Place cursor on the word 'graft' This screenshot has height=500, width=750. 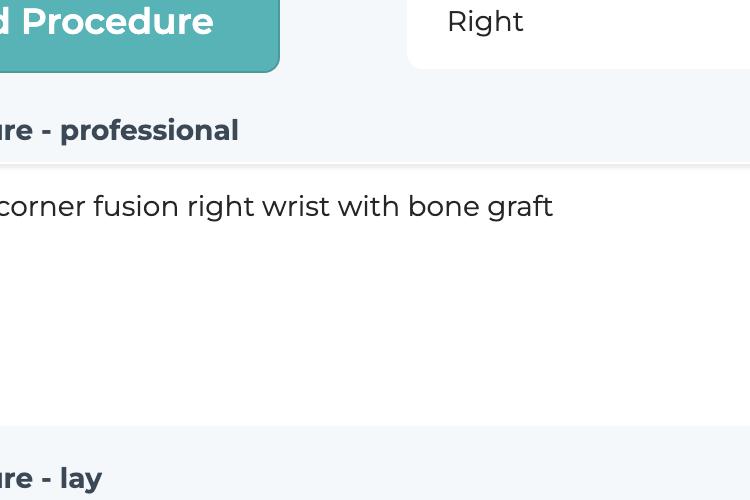(x=520, y=207)
